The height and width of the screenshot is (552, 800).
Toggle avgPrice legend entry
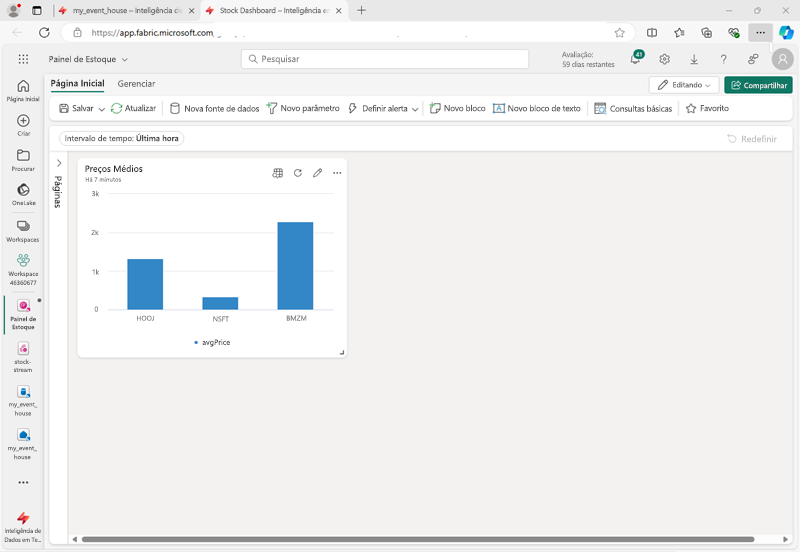click(x=212, y=342)
